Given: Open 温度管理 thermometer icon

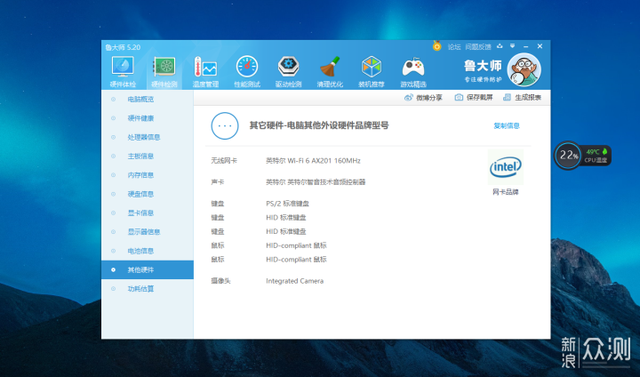Looking at the screenshot, I should tap(205, 68).
